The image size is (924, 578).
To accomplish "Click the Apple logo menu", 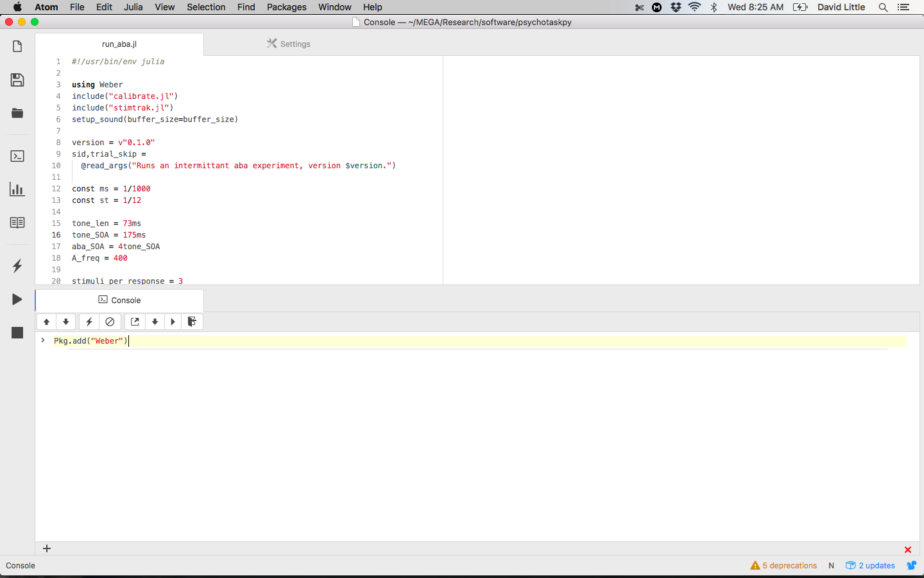I will [17, 7].
